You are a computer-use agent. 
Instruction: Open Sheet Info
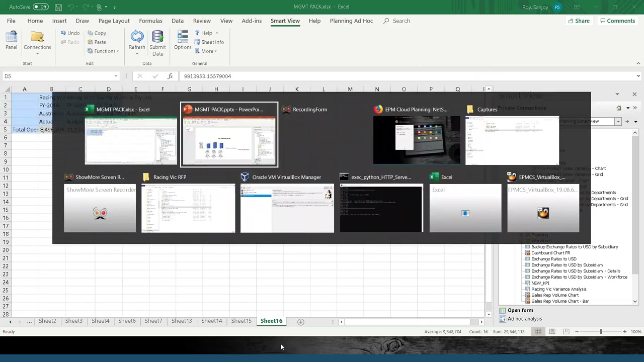[209, 42]
